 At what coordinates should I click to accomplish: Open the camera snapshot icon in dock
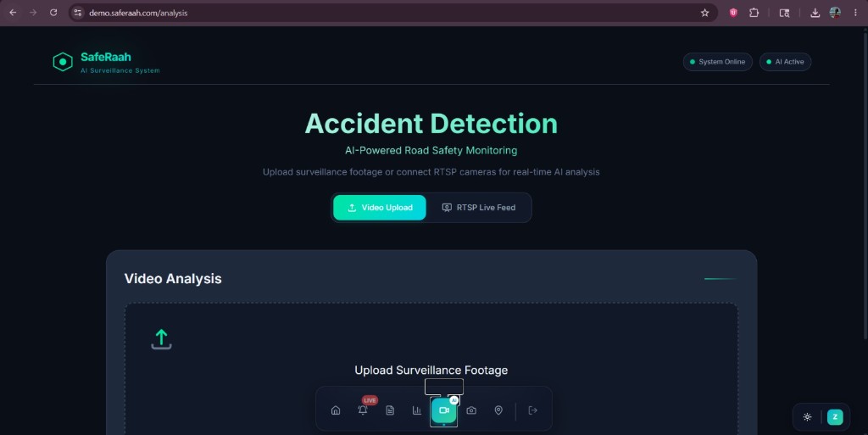[x=471, y=410]
